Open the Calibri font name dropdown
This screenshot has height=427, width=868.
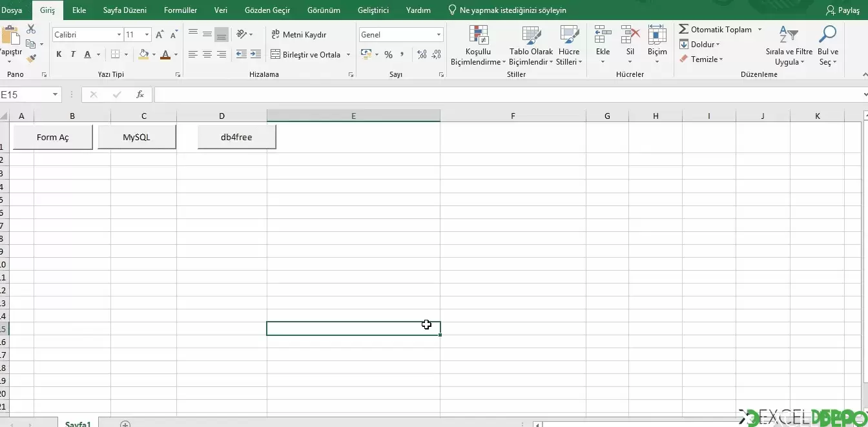[x=119, y=35]
